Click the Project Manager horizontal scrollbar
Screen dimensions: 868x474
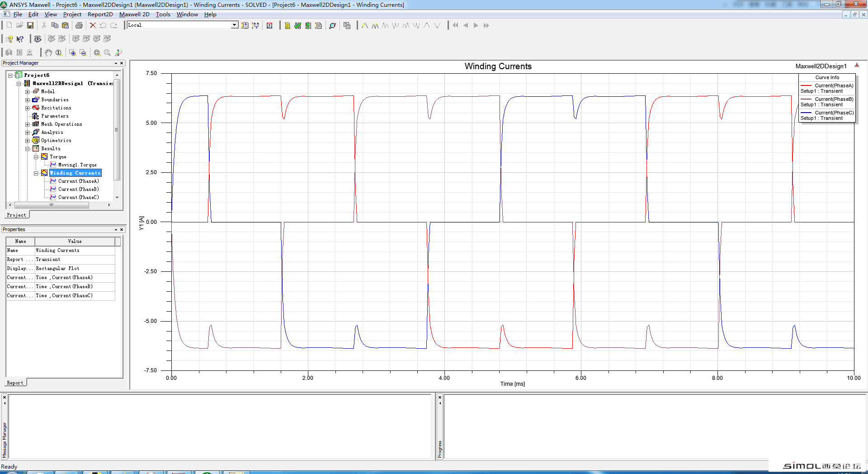tap(52, 205)
